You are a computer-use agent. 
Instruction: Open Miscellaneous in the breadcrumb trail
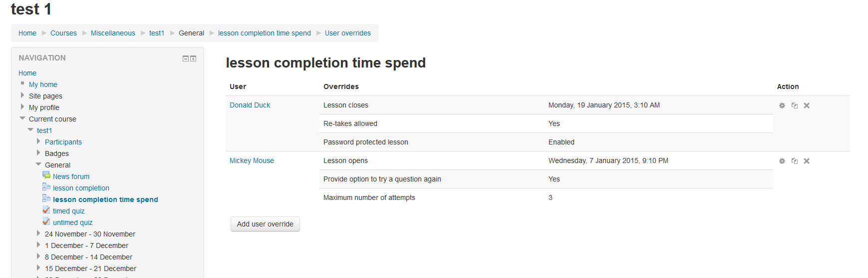[x=113, y=33]
